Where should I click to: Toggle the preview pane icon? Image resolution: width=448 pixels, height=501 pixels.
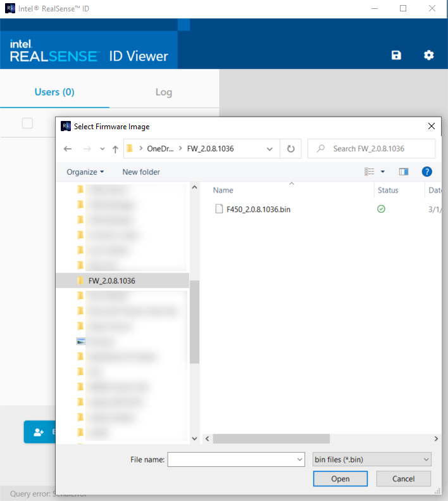click(404, 172)
